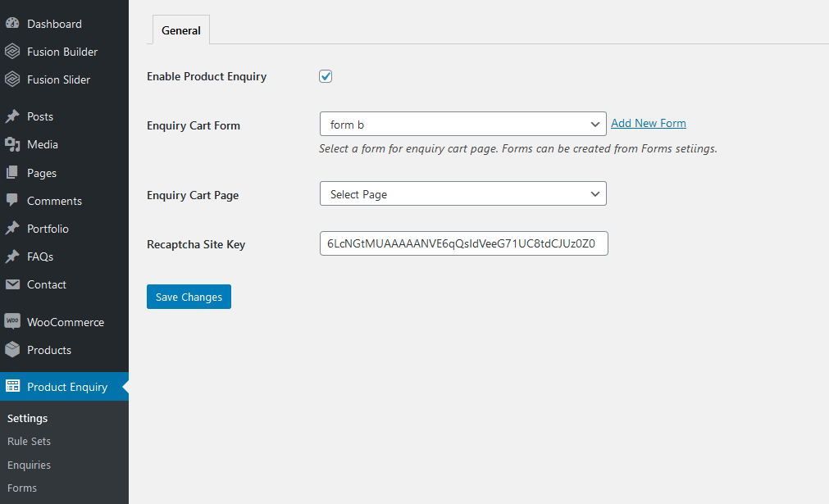
Task: Click the Pages icon in sidebar
Action: tap(12, 172)
